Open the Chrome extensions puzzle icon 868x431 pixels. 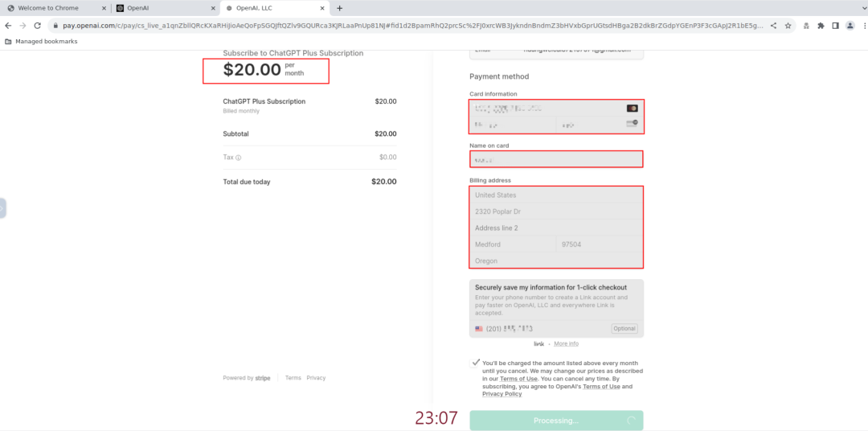(821, 26)
